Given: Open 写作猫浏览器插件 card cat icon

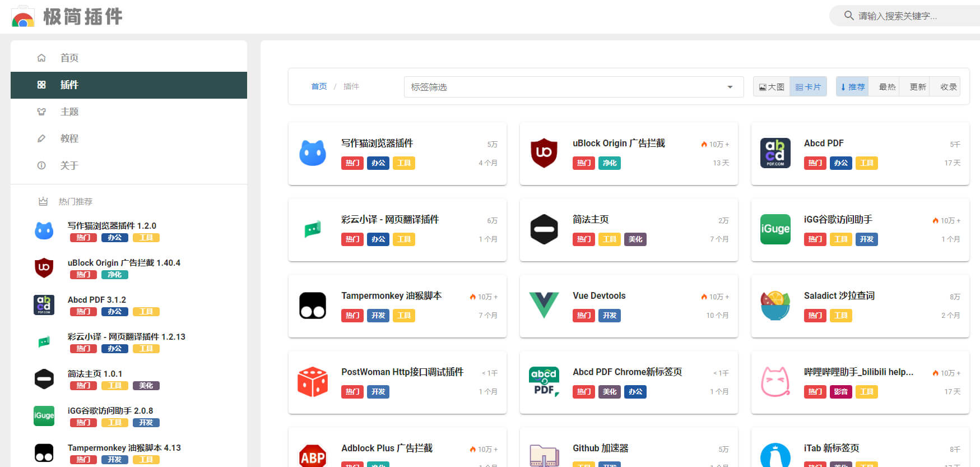Looking at the screenshot, I should point(313,153).
